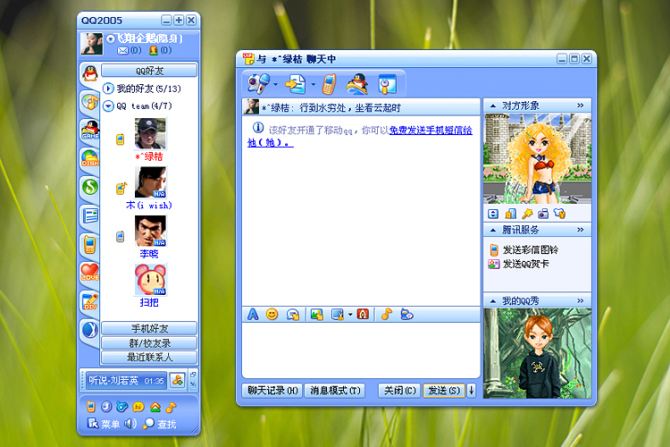Click the >> arrows on 对方形象 header
The width and height of the screenshot is (670, 447).
point(580,105)
